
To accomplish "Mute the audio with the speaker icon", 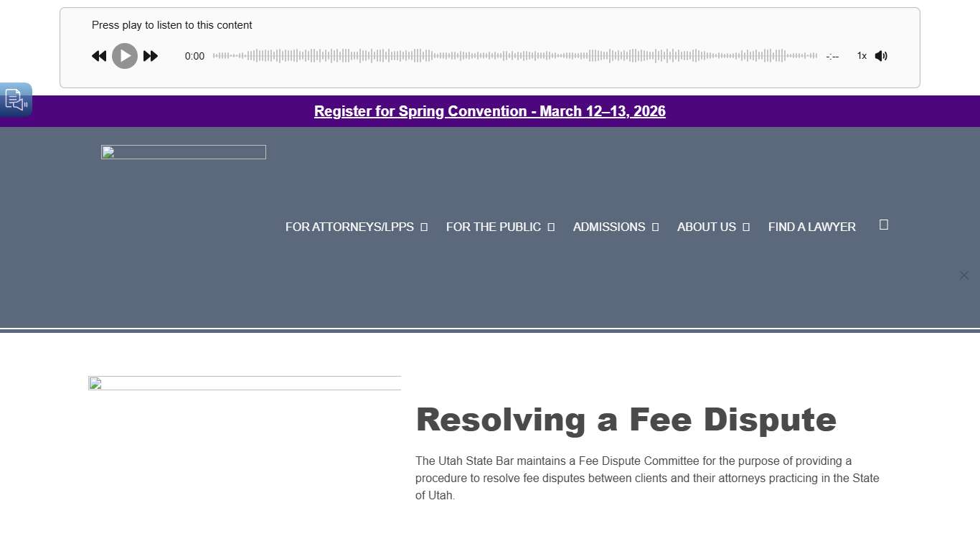I will (881, 56).
